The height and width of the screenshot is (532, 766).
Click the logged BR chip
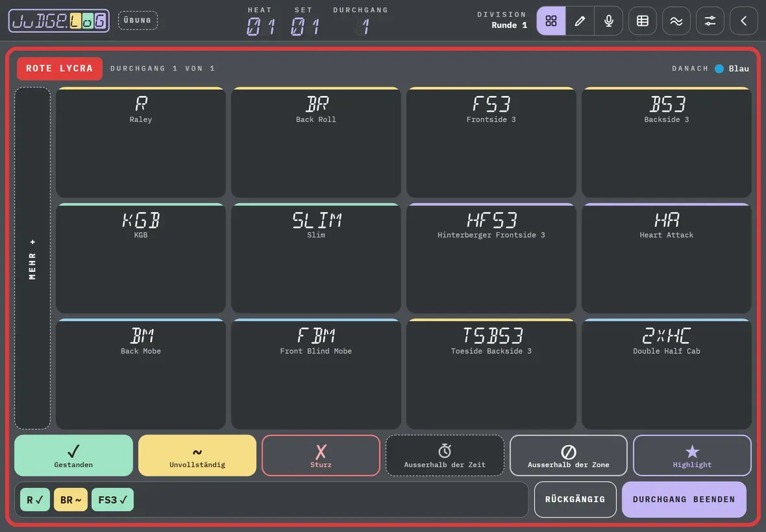coord(71,500)
